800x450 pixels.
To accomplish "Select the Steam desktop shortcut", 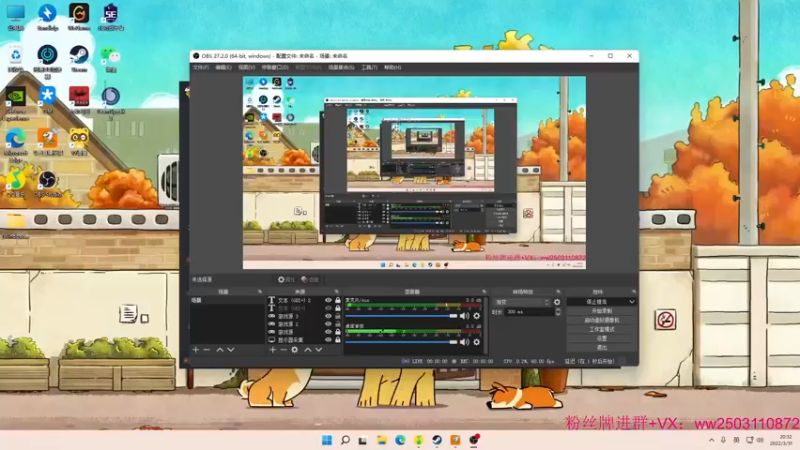I will (79, 58).
